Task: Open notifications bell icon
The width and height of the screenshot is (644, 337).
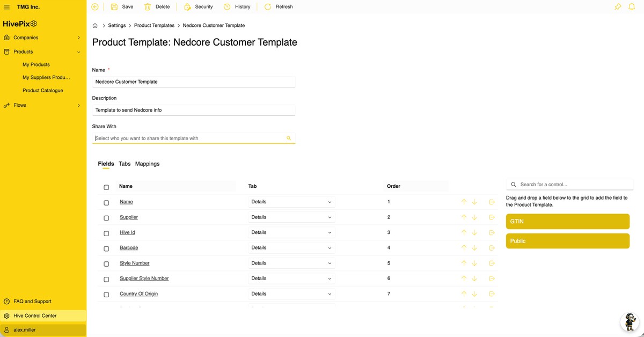Action: click(x=632, y=7)
